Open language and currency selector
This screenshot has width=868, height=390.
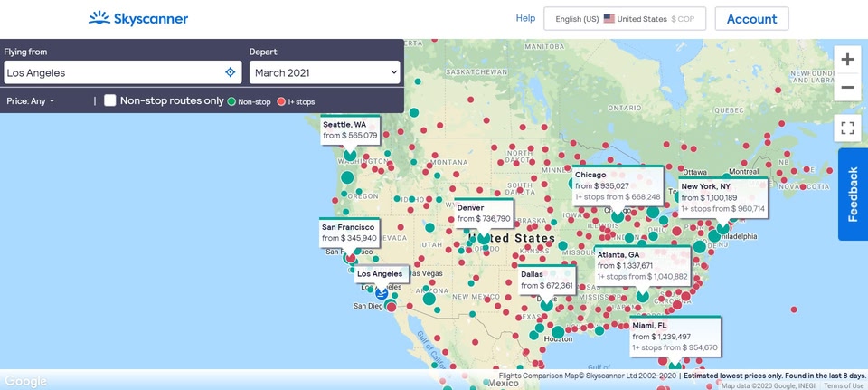[x=625, y=19]
